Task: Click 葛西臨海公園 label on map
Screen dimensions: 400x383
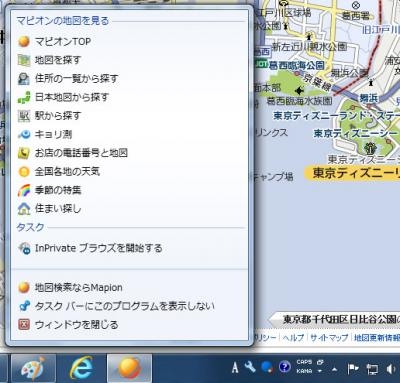Action: pos(297,65)
